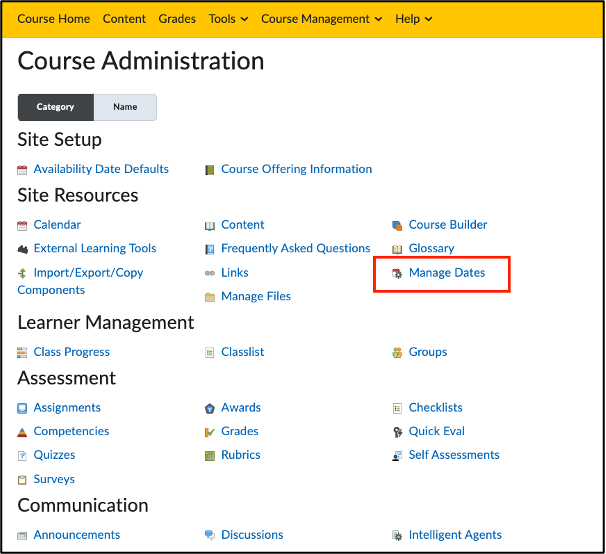Click the Awards badge icon
606x554 pixels.
(209, 408)
